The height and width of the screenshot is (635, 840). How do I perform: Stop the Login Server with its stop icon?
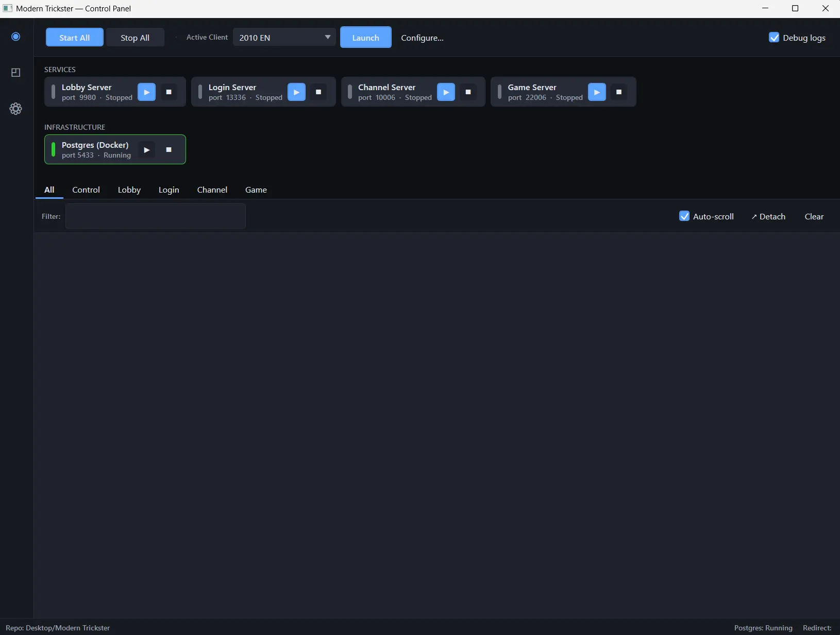(318, 92)
